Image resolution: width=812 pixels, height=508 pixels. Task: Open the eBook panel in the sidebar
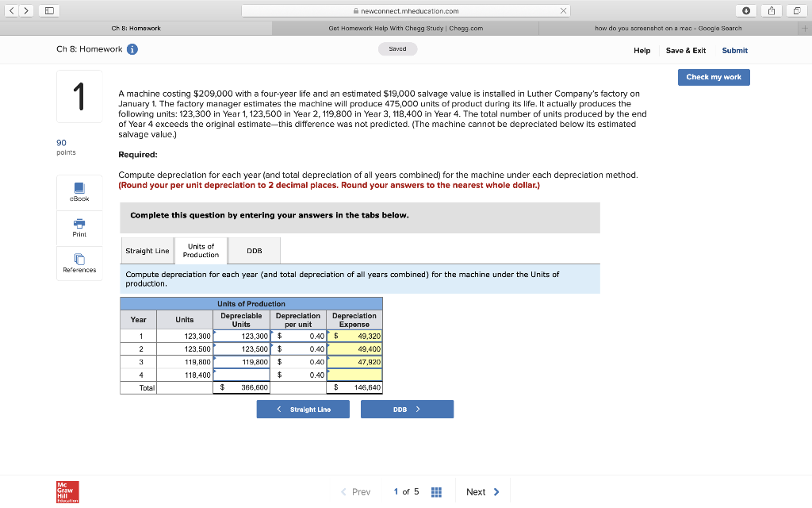[79, 192]
